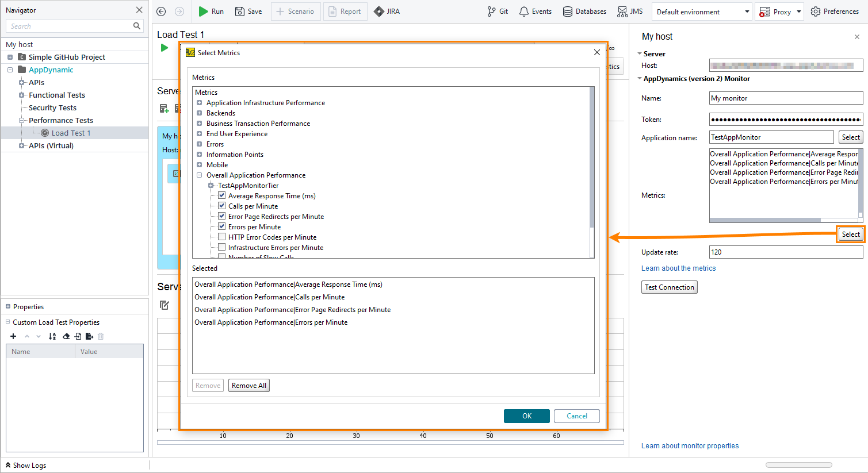
Task: Enable the HTTP Error Codes per Minute metric
Action: 221,236
